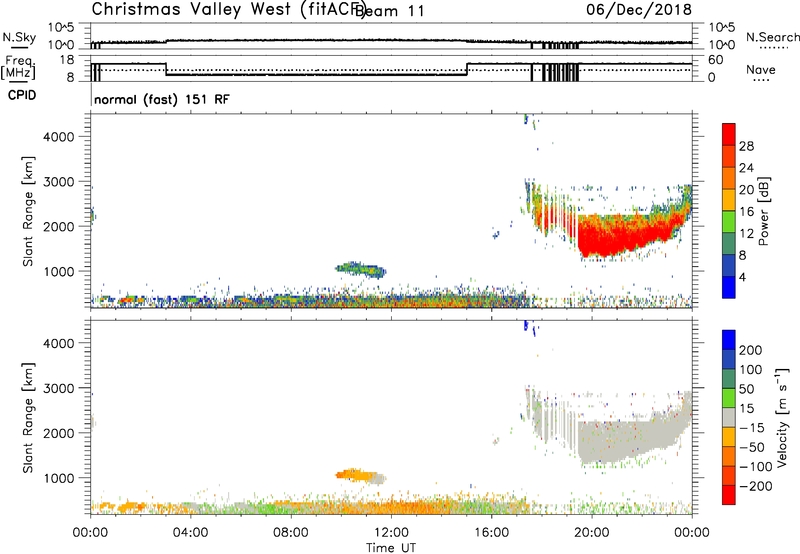
Task: Click the "28" label on power colorbar
Action: click(746, 146)
